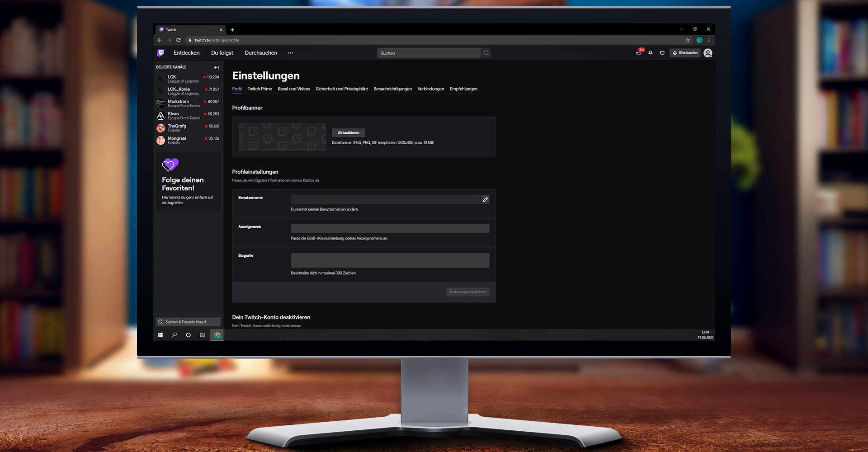Open the LCK channel in sidebar
The image size is (868, 452).
(x=188, y=79)
